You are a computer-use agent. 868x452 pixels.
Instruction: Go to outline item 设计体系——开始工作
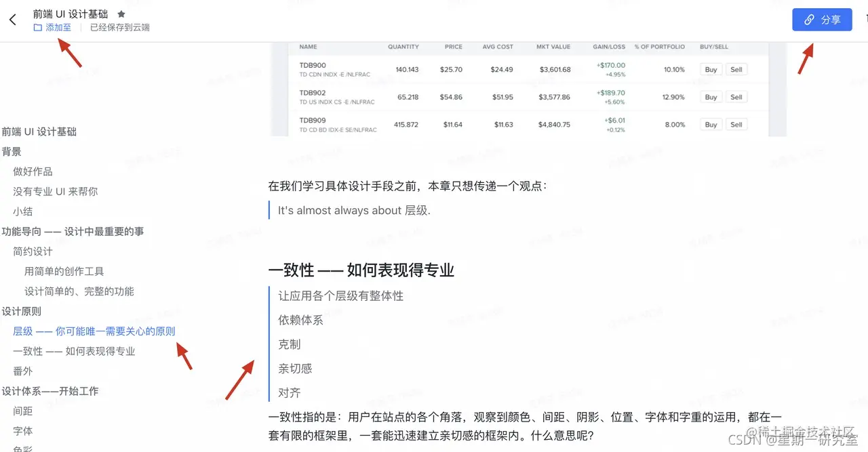coord(50,391)
